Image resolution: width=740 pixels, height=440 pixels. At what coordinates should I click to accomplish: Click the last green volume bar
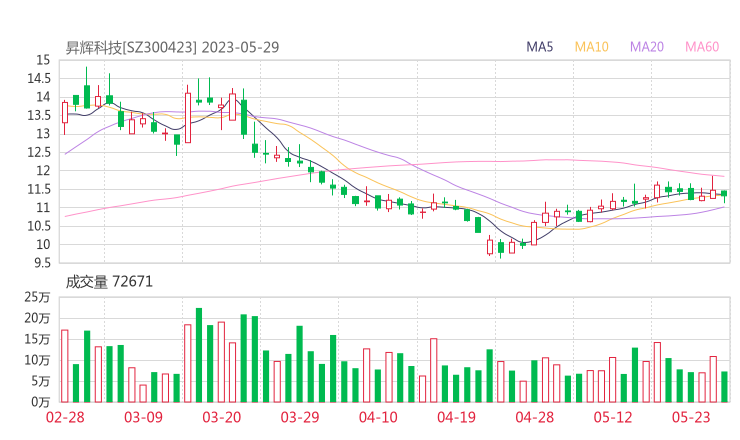click(x=724, y=387)
